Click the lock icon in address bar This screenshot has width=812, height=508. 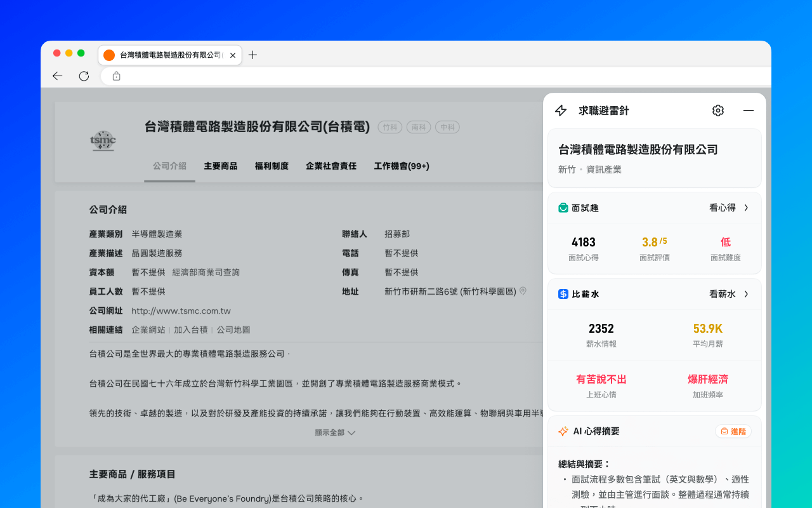116,76
